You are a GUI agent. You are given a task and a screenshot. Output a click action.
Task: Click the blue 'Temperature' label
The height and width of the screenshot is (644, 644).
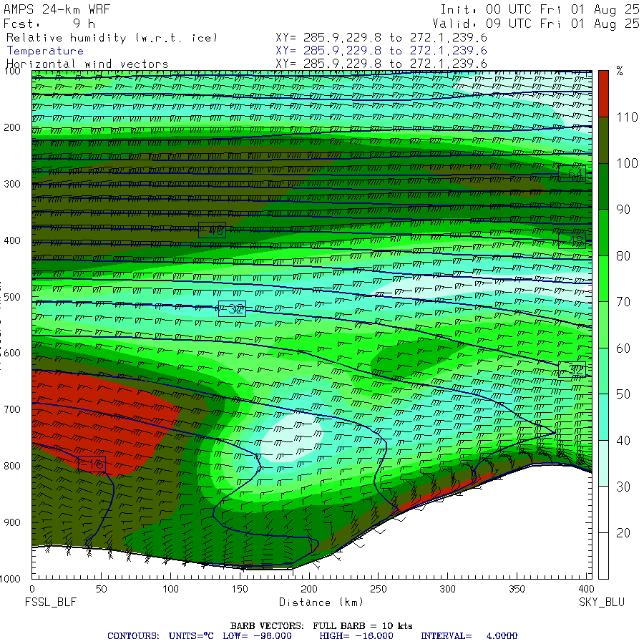tap(45, 51)
